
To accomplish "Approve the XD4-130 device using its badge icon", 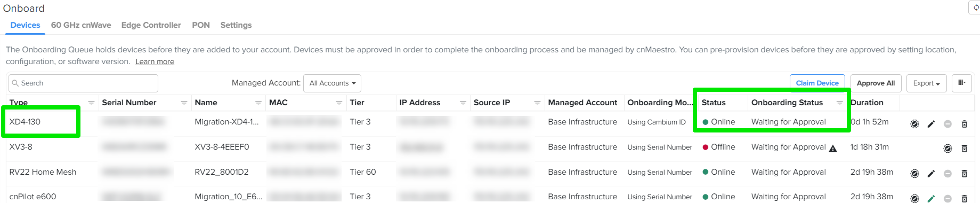I will [x=914, y=124].
